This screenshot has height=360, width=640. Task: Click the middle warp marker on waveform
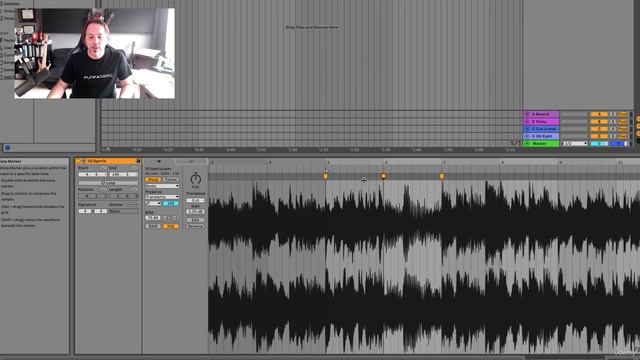pos(383,176)
